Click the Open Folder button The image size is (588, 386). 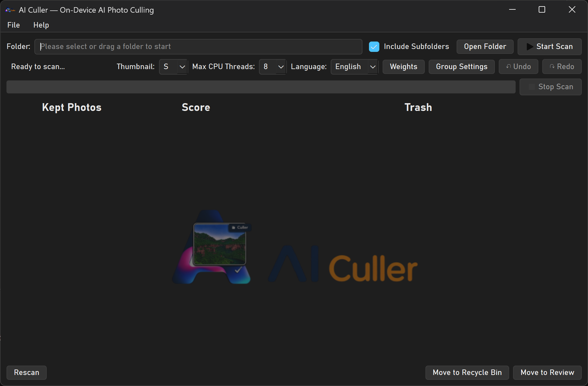pyautogui.click(x=485, y=47)
